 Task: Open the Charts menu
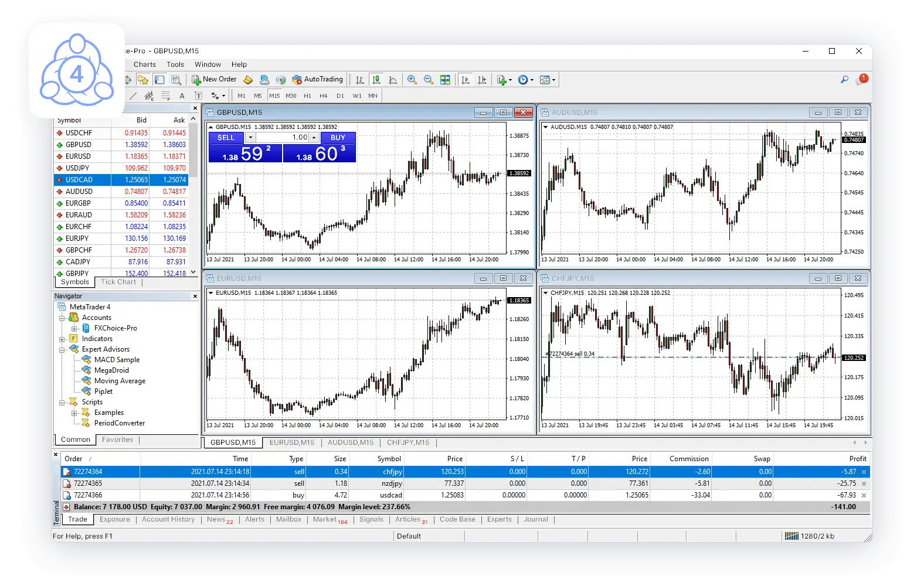click(x=145, y=64)
